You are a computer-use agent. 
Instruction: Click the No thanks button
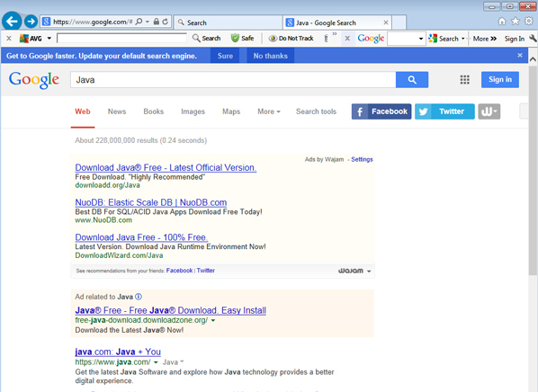pyautogui.click(x=271, y=56)
